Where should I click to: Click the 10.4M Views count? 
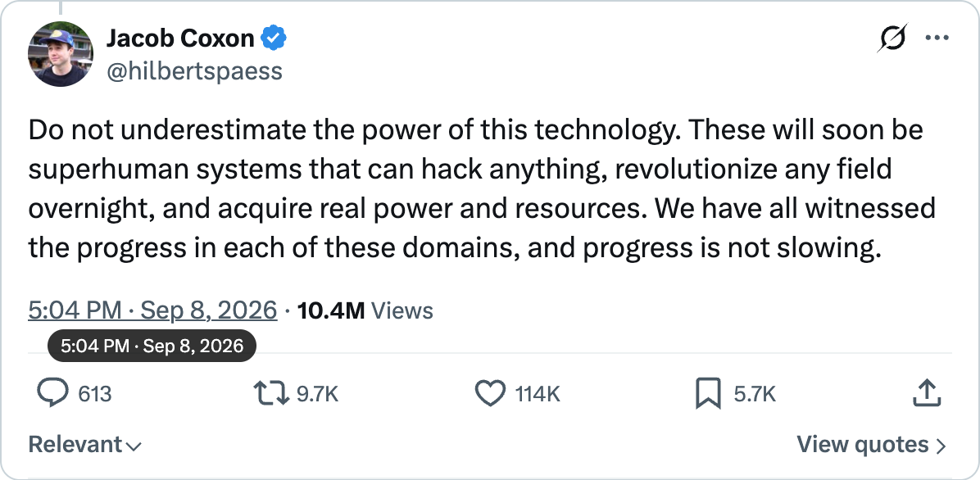pos(365,310)
